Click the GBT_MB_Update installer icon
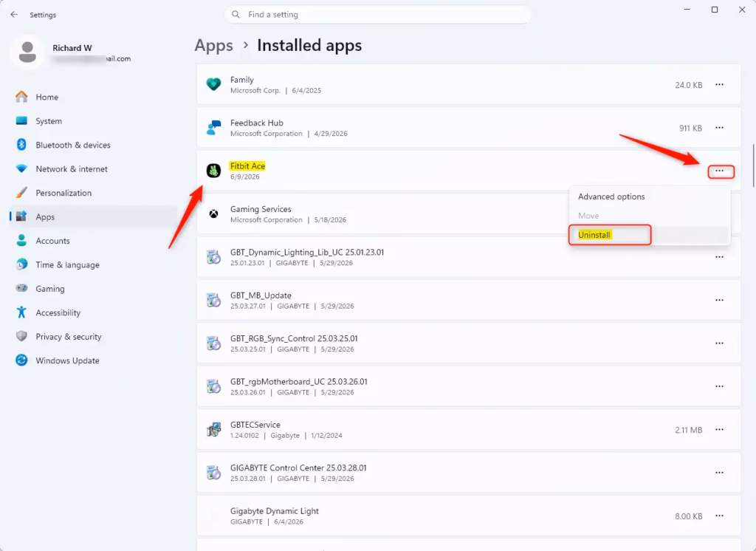The width and height of the screenshot is (756, 551). coord(213,300)
